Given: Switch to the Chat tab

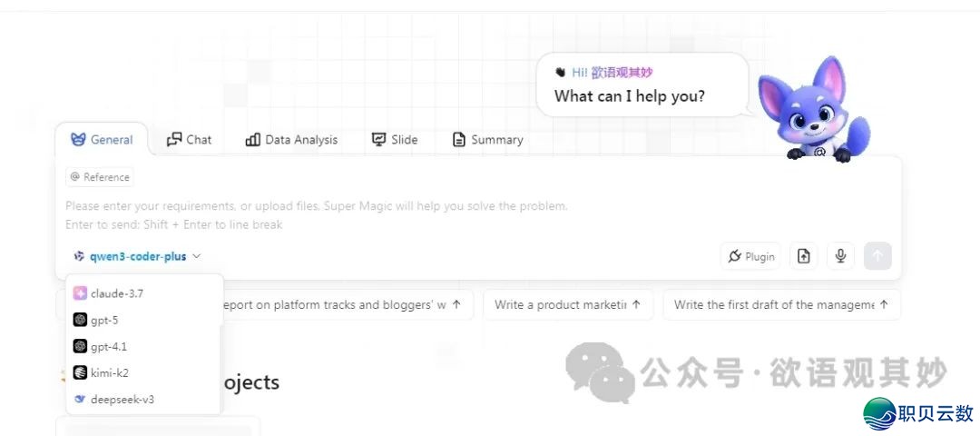Looking at the screenshot, I should [189, 140].
